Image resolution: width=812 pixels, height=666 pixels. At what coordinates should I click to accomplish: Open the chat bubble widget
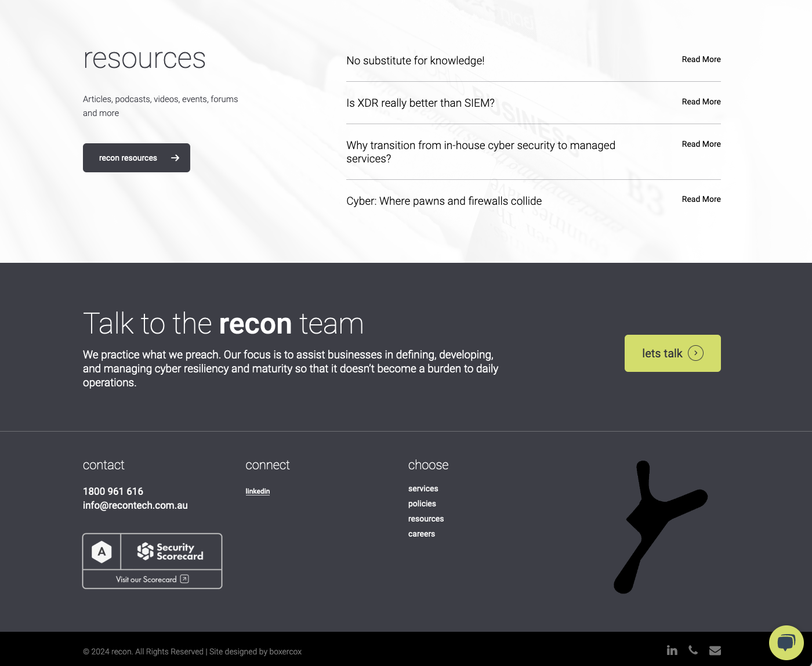[786, 643]
